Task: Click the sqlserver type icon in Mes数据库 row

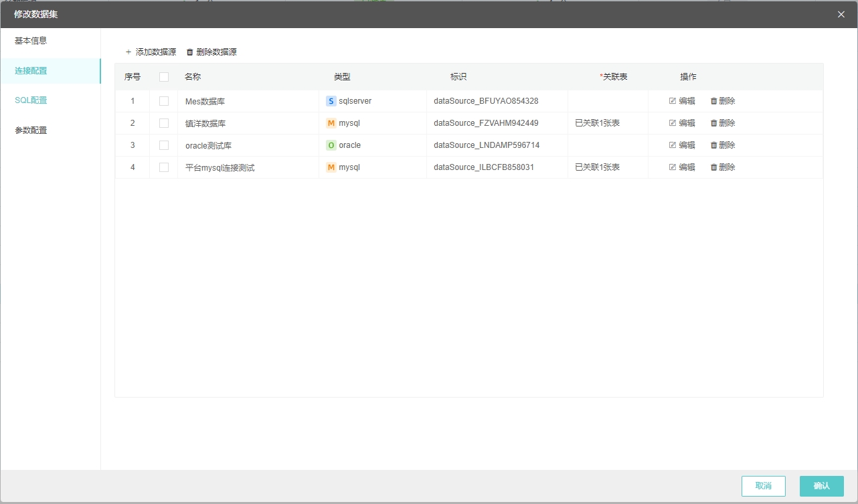Action: (x=331, y=101)
